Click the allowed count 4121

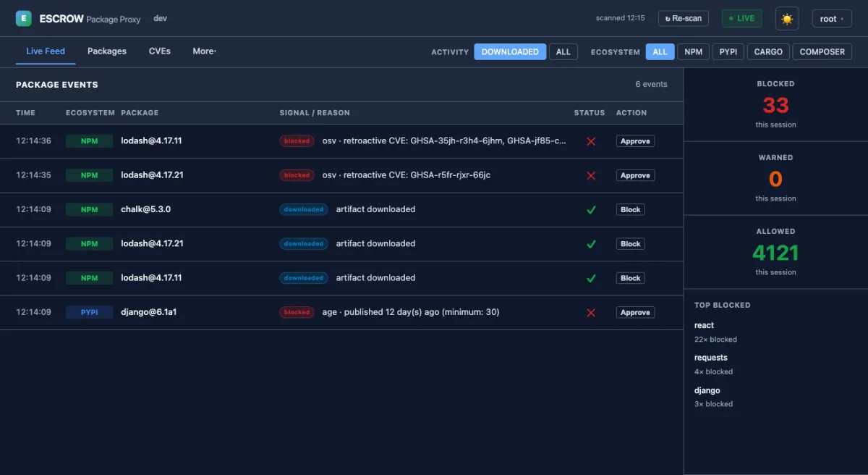[x=775, y=253]
